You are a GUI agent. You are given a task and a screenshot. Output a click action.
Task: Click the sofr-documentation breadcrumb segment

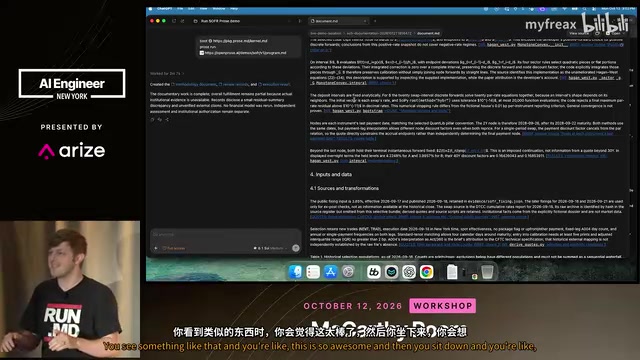379,33
